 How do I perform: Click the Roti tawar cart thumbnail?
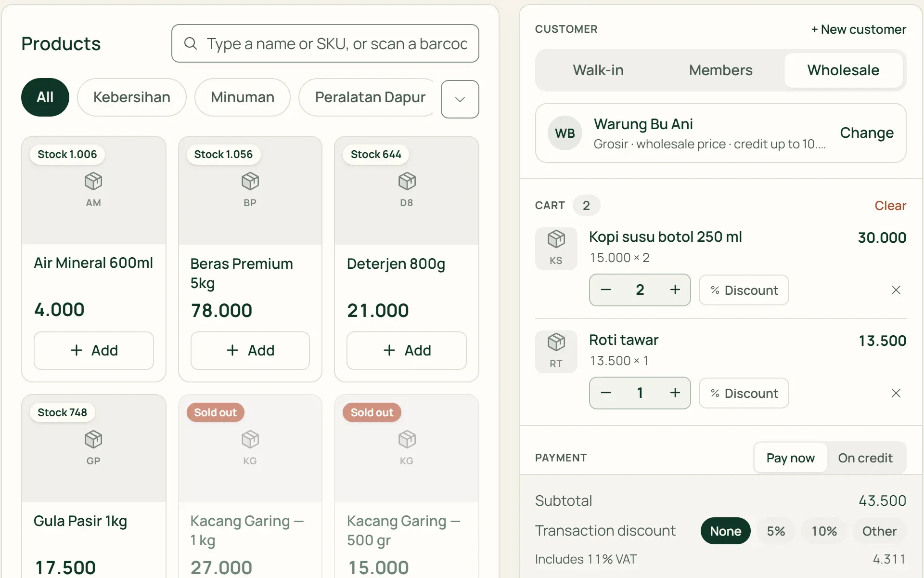pos(556,351)
